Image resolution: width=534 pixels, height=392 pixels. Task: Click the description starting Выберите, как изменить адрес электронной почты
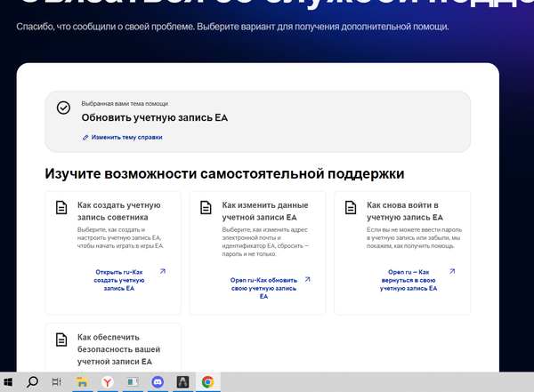coord(265,242)
